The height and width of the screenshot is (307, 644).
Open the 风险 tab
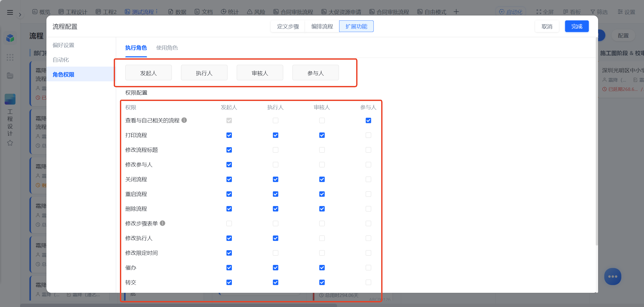coord(256,12)
